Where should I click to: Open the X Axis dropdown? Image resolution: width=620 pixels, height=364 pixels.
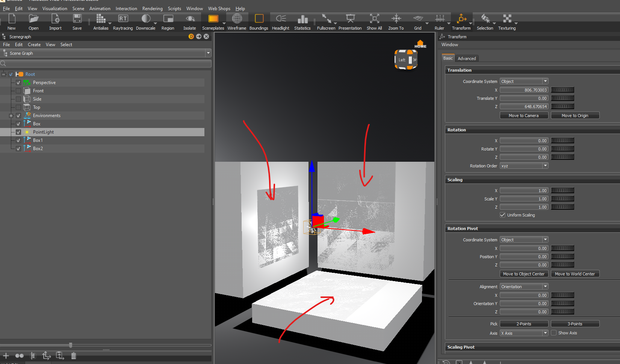(524, 333)
